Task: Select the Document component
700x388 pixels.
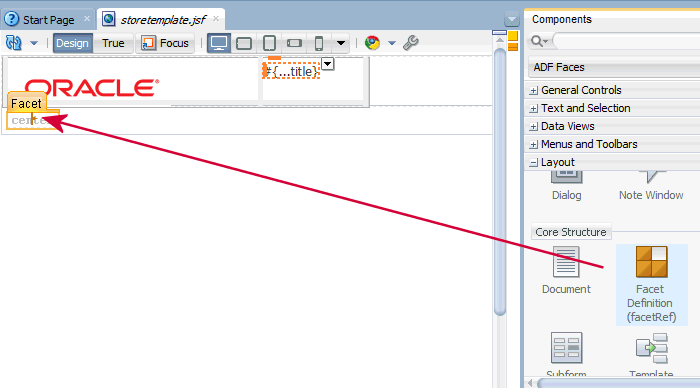Action: (x=566, y=270)
